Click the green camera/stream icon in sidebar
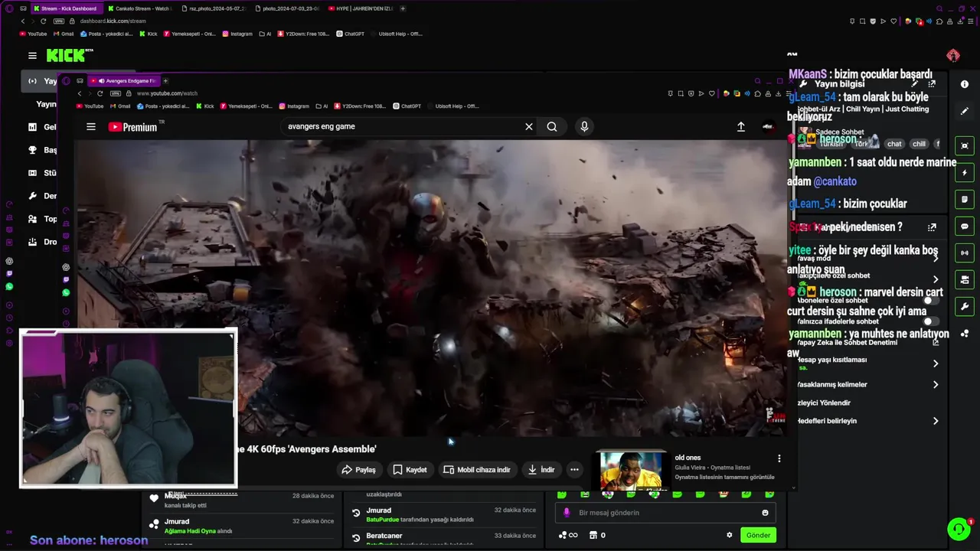This screenshot has height=551, width=980. point(965,279)
